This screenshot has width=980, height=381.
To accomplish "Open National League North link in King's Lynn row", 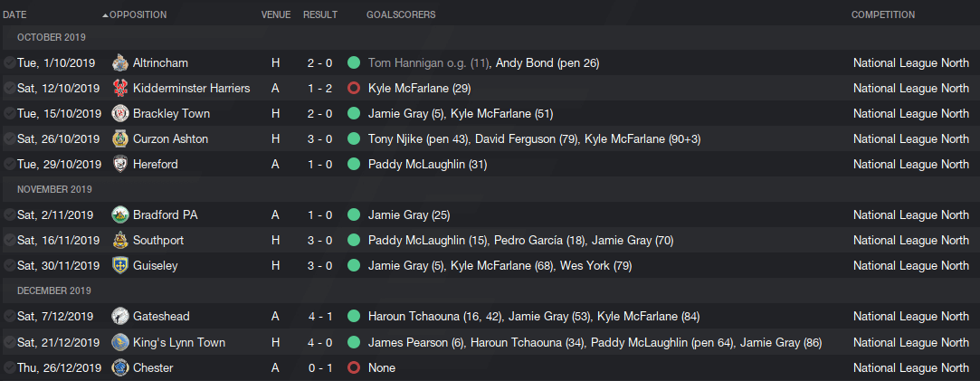I will [910, 342].
